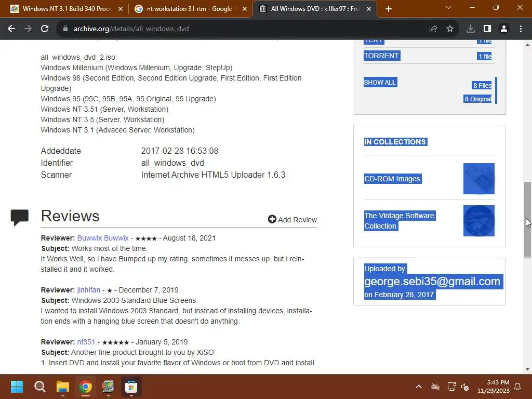Close the Google search tab
Viewport: 532px width, 399px height.
tap(245, 9)
